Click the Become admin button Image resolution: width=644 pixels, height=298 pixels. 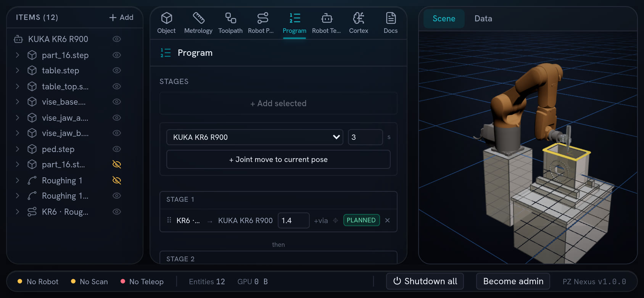coord(513,281)
